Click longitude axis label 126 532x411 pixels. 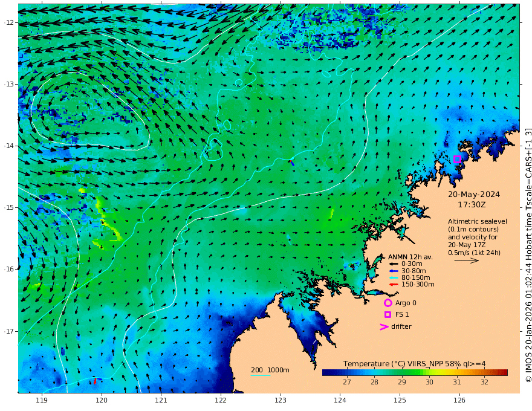point(459,401)
